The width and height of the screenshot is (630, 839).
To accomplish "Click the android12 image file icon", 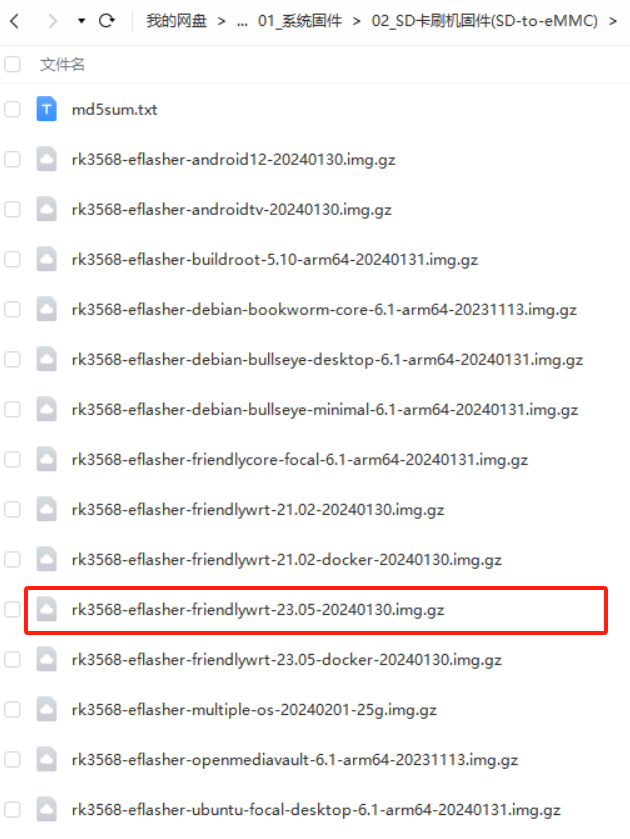I will click(47, 159).
